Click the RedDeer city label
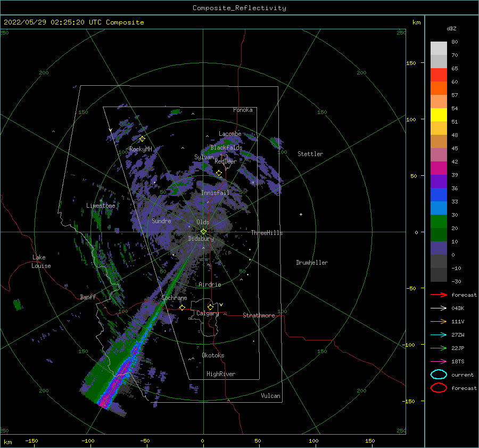The width and height of the screenshot is (479, 448). tap(226, 161)
